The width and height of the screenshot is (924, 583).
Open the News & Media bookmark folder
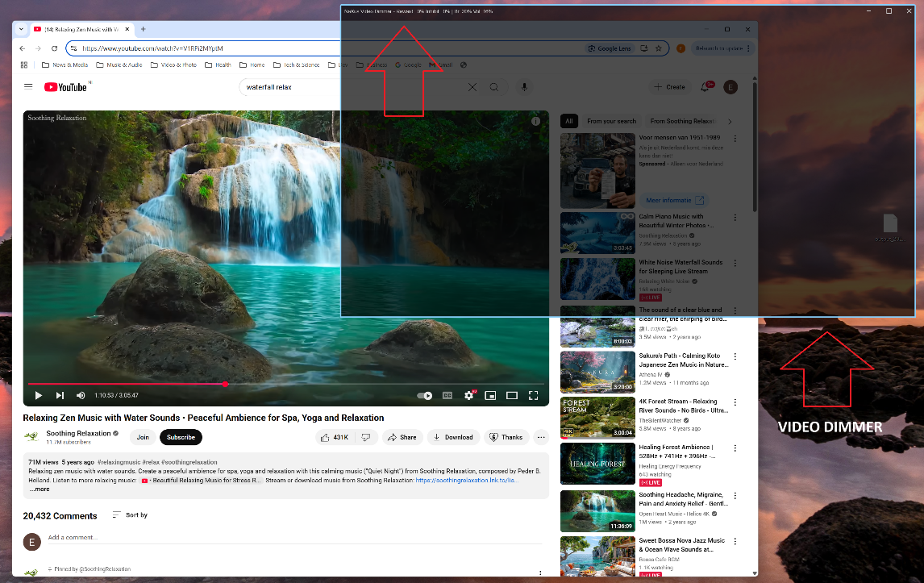(65, 65)
